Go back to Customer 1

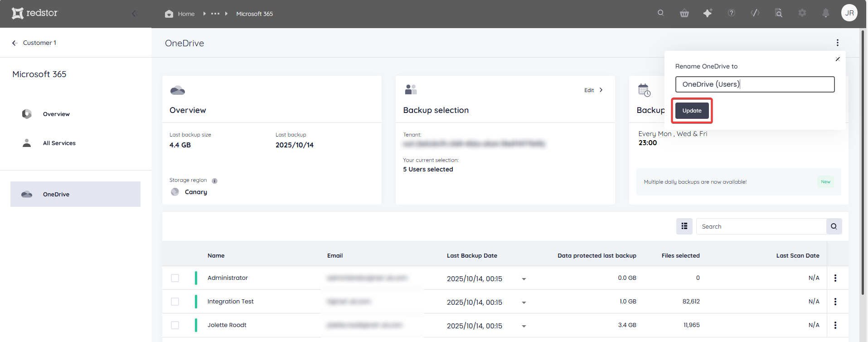[x=39, y=43]
